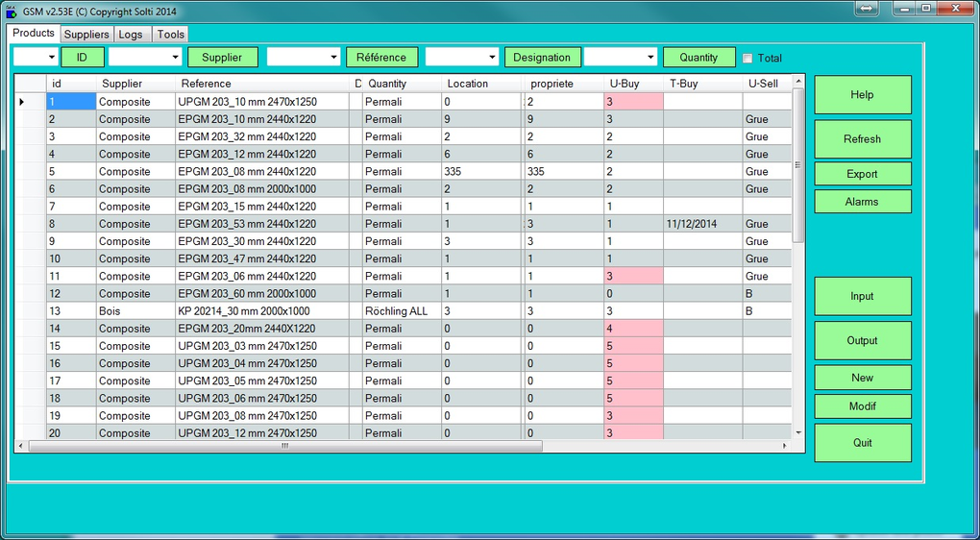Select the Bois supplier cell in row 13
980x540 pixels.
135,311
